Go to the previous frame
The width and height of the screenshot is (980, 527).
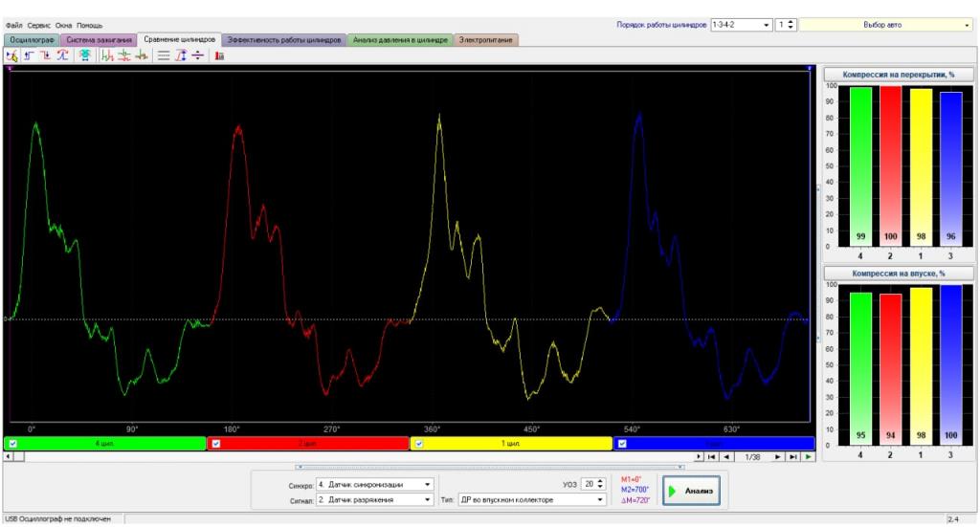(726, 457)
